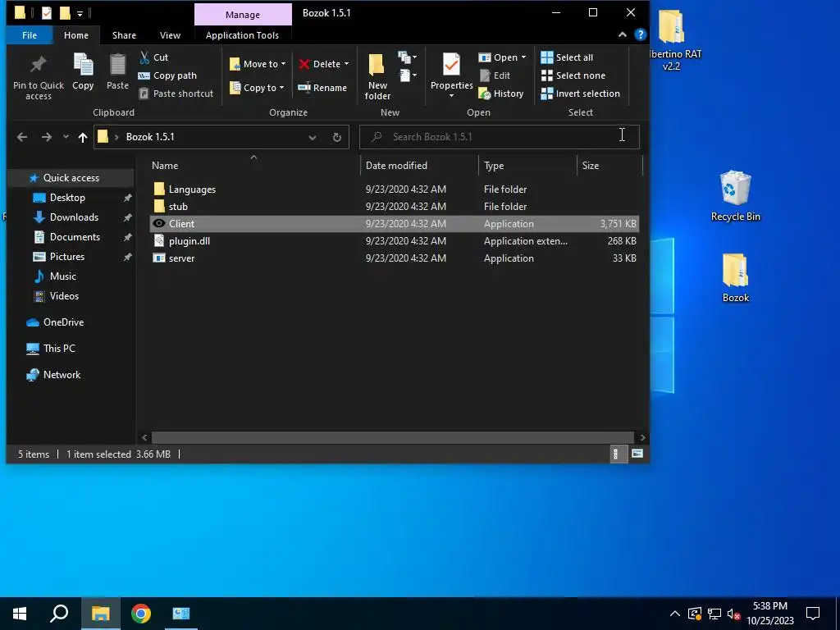Open the Application Tools tab

(242, 35)
